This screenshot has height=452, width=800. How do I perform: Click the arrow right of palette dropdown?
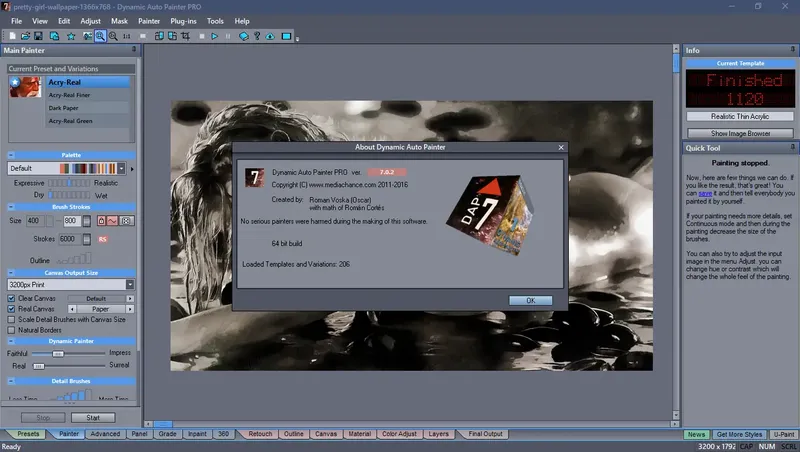tap(132, 169)
